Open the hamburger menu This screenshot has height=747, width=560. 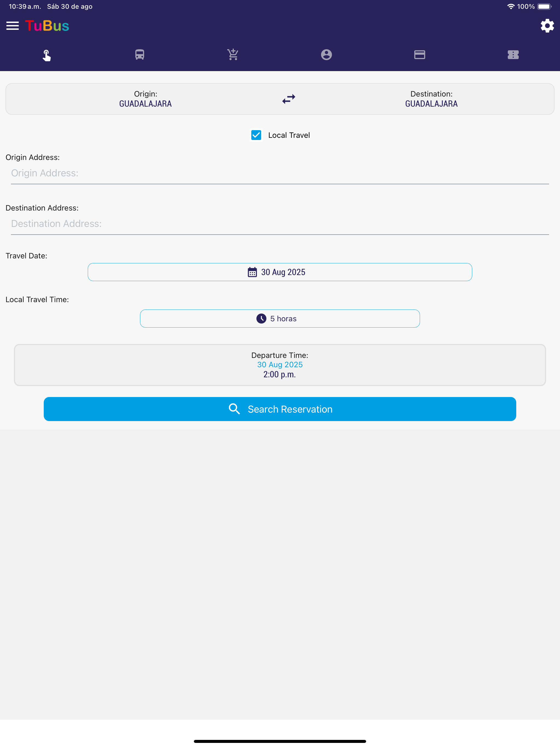tap(13, 26)
